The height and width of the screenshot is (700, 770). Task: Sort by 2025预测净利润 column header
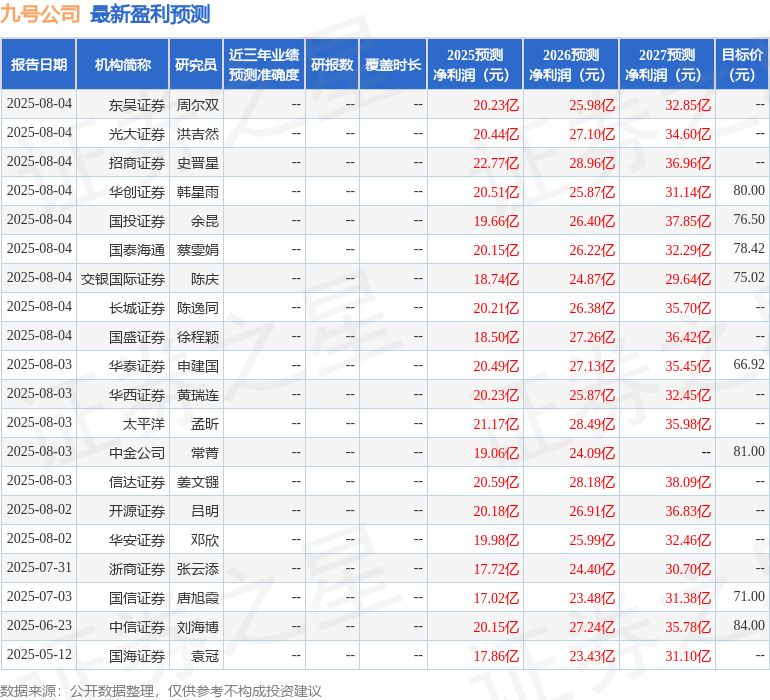click(x=475, y=65)
